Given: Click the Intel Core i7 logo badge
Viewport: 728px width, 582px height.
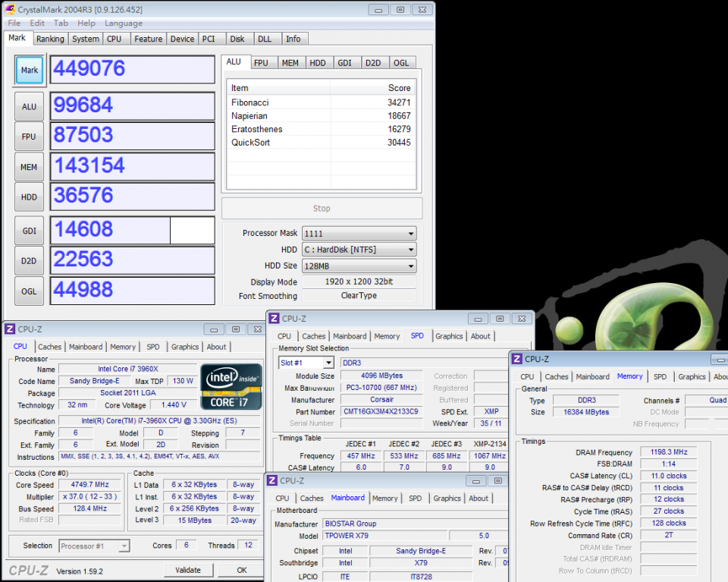Looking at the screenshot, I should tap(231, 387).
